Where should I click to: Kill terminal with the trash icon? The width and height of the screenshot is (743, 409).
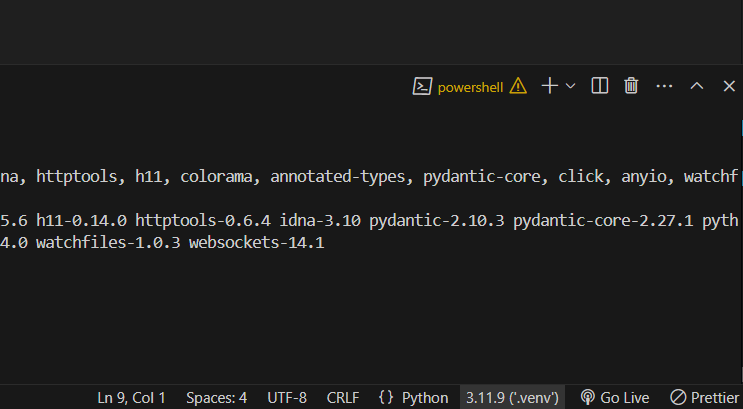click(631, 86)
